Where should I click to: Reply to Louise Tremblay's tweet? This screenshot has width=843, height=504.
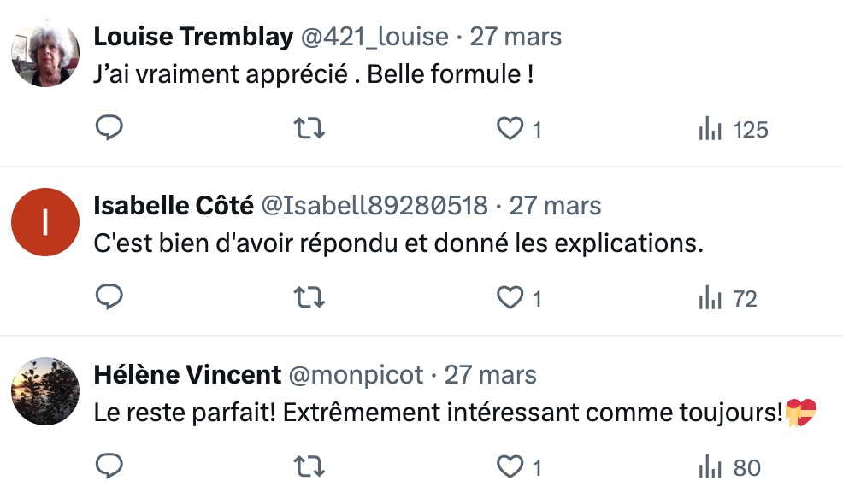pos(109,129)
